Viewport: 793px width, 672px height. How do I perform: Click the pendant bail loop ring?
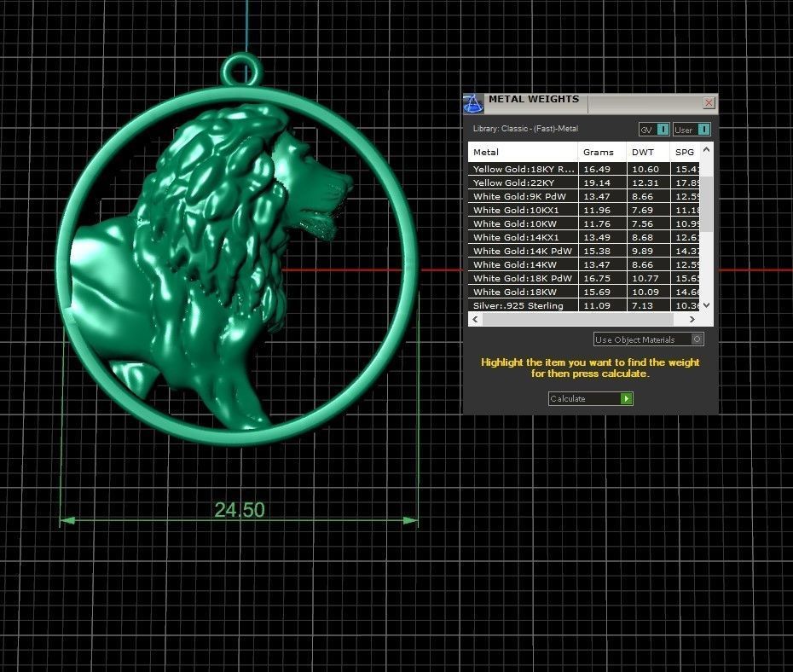coord(242,70)
